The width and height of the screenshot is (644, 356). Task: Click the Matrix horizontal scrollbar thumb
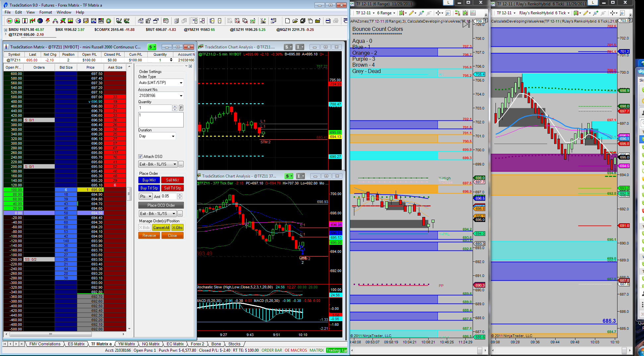point(51,334)
